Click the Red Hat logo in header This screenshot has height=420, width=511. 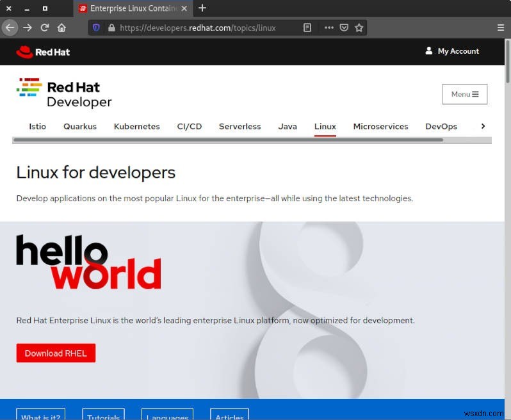43,52
